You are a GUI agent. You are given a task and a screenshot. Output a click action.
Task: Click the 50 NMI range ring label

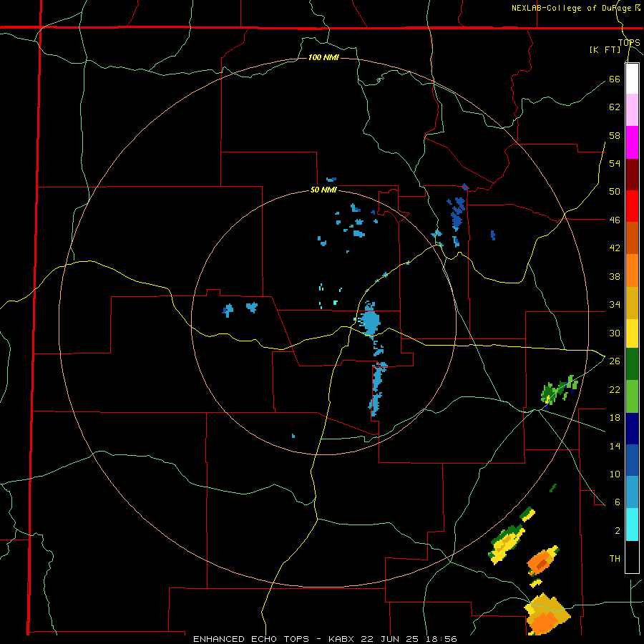point(323,190)
